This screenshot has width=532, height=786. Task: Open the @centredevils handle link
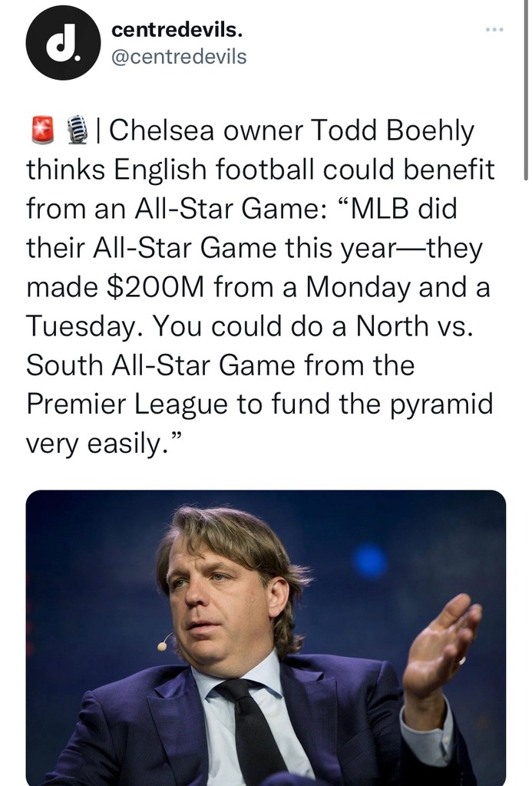tap(179, 56)
